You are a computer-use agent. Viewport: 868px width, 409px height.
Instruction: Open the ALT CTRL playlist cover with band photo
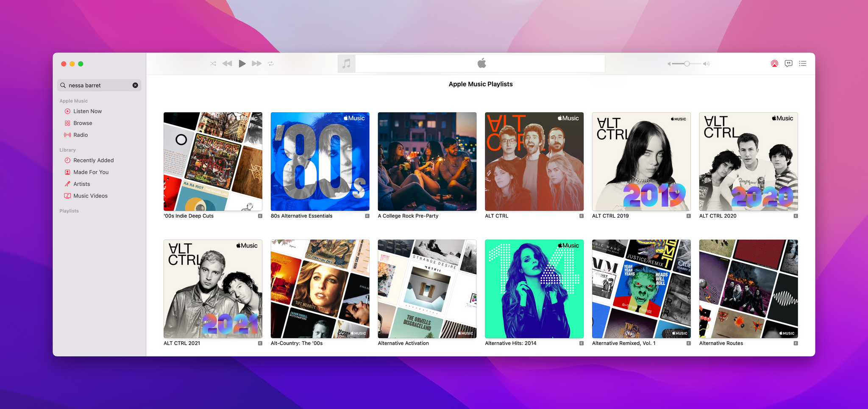[534, 161]
